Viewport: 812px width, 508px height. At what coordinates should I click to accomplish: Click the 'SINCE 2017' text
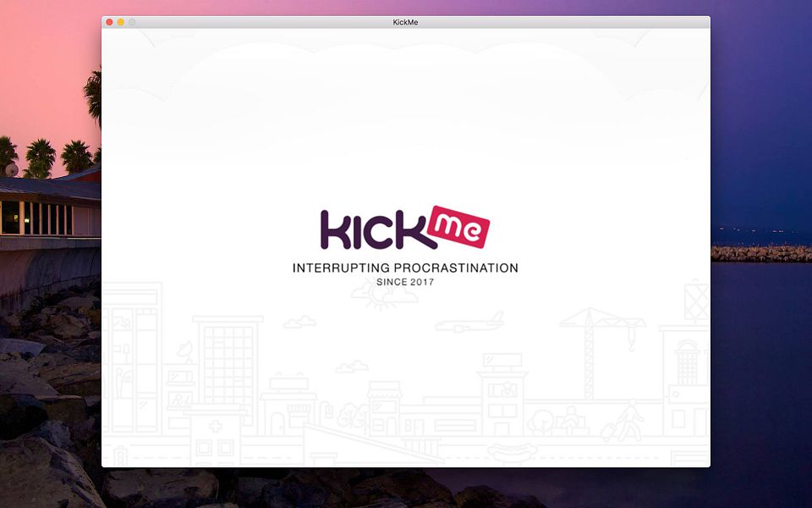tap(405, 283)
